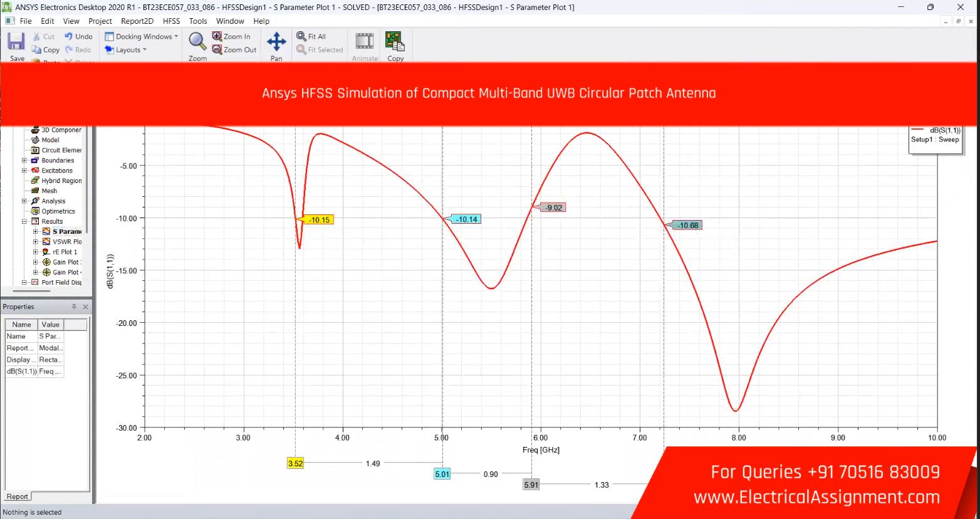Click the Copy image icon at toolbar right
This screenshot has width=980, height=519.
[x=395, y=41]
